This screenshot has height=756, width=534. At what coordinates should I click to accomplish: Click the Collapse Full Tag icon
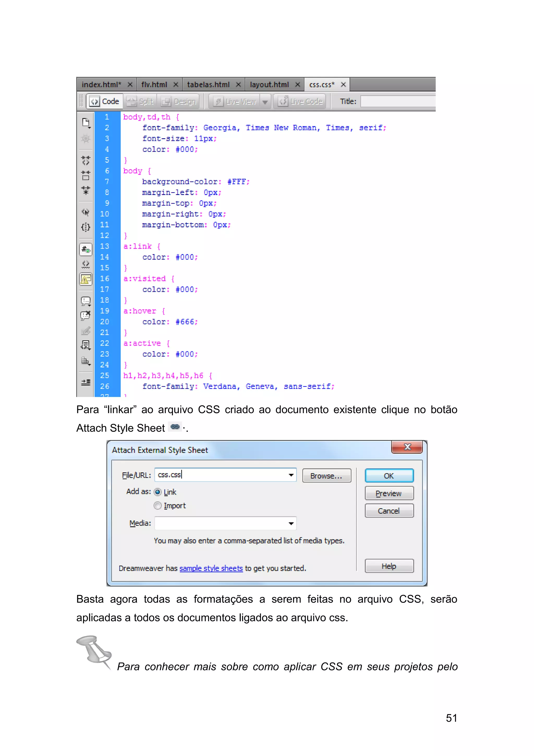point(86,160)
